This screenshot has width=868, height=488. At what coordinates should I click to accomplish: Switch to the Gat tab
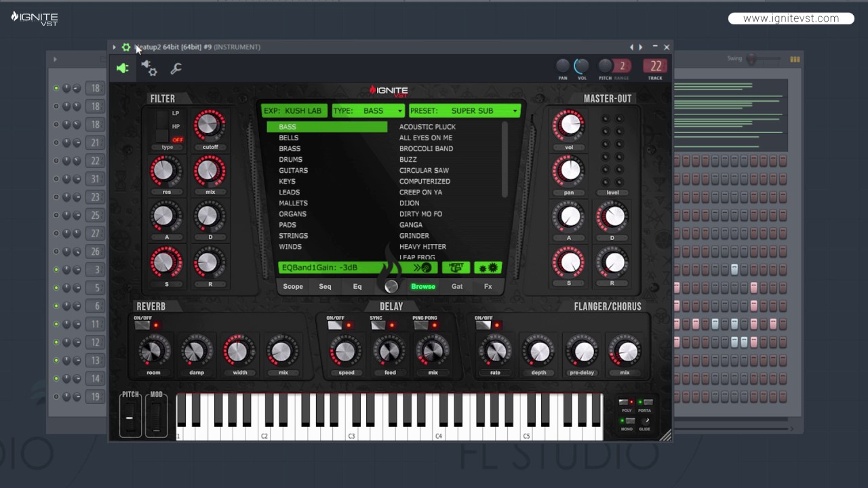(x=457, y=287)
